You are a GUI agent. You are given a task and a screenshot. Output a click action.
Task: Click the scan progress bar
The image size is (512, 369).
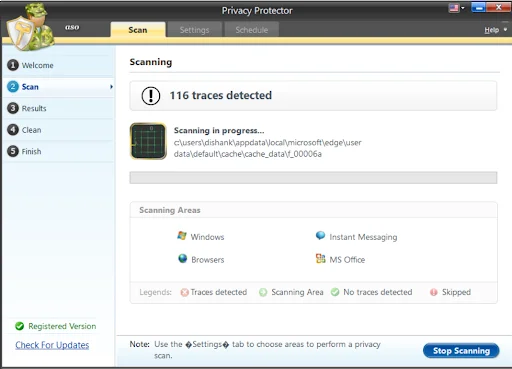coord(313,178)
